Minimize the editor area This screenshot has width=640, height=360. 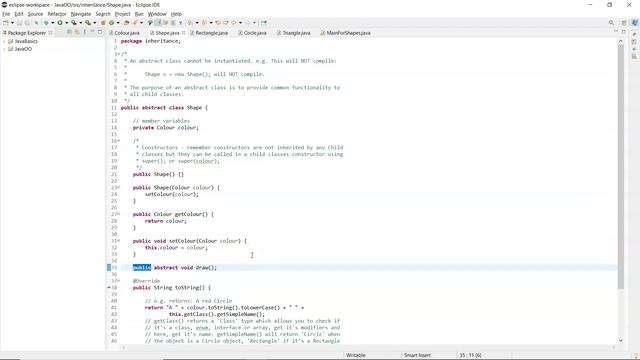[x=616, y=32]
